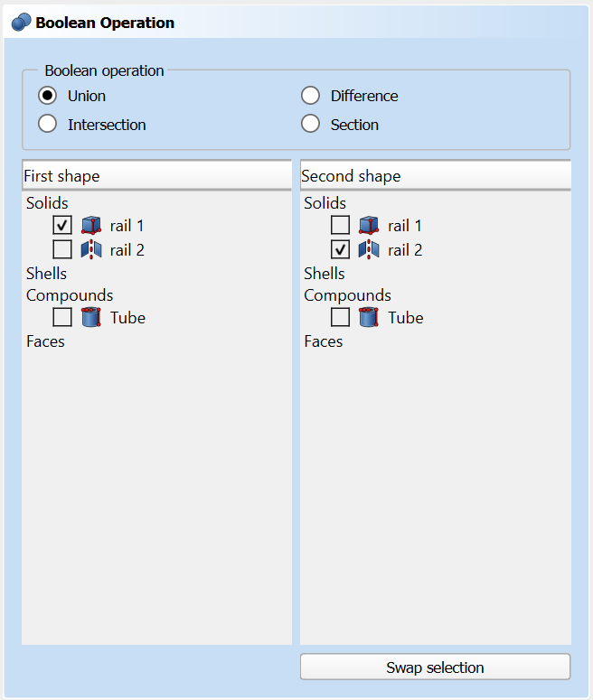Enable Tube checkbox in First shape list
The width and height of the screenshot is (593, 700).
(62, 317)
